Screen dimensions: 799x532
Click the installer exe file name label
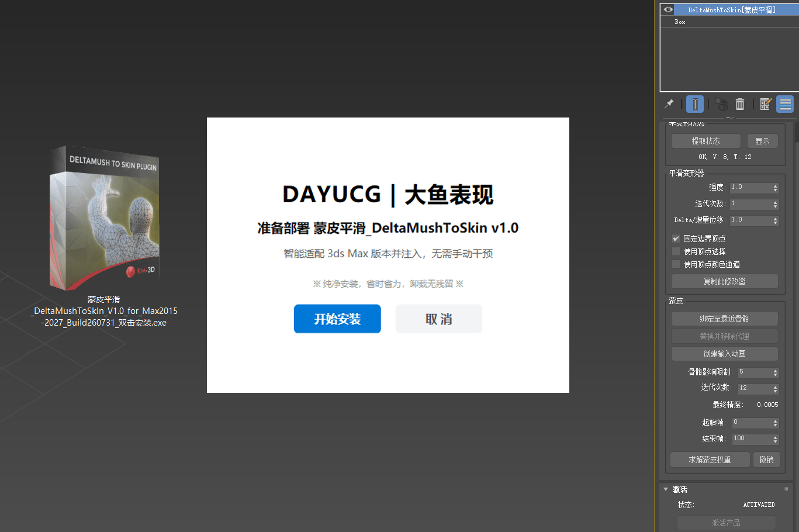104,311
